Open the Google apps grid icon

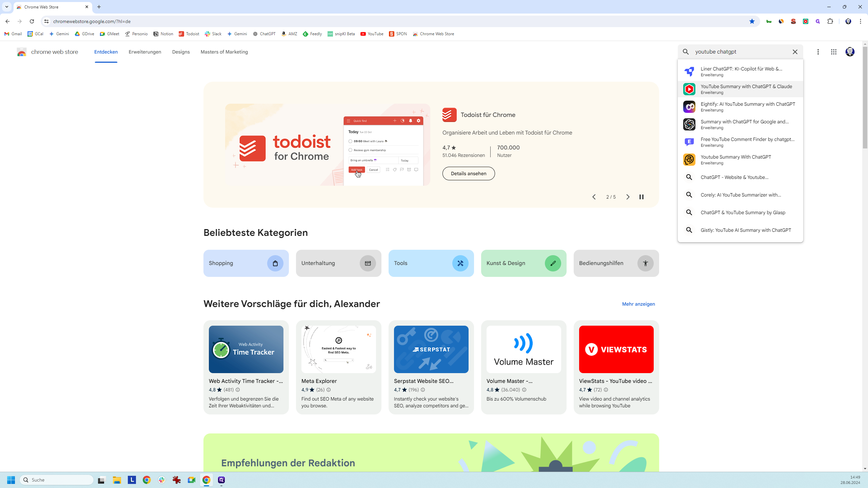pyautogui.click(x=834, y=52)
